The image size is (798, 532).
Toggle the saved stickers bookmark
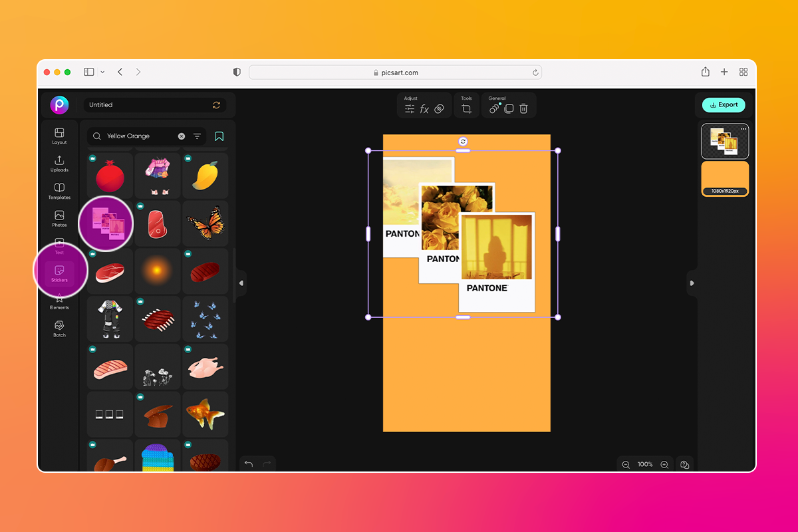pyautogui.click(x=218, y=136)
